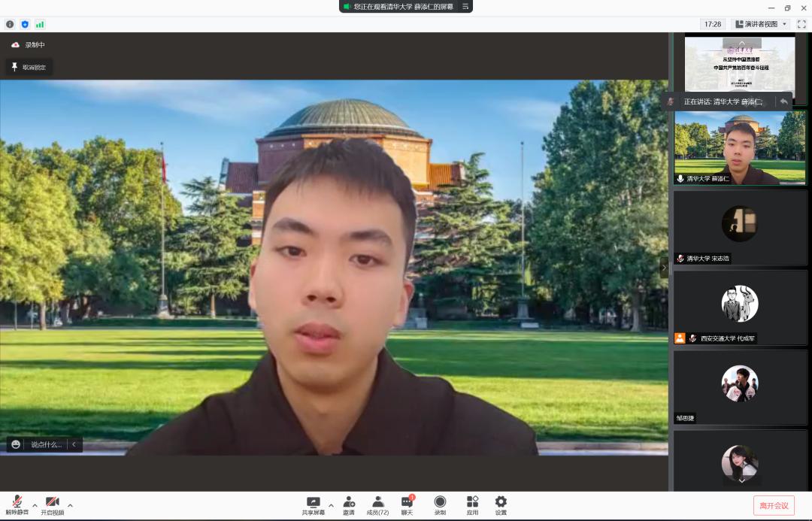Toggle 解除静音 microphone unmute
Screen dimensions: 812x521
[x=17, y=502]
